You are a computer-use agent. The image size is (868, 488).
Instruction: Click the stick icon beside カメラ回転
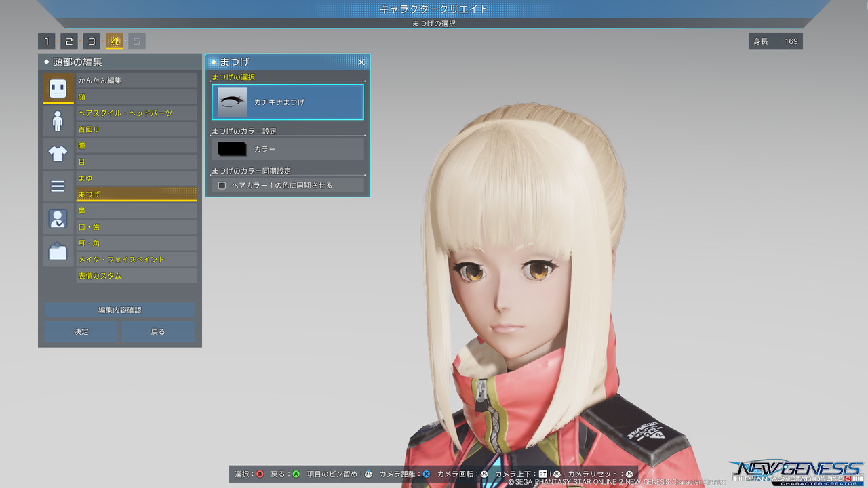(x=484, y=474)
